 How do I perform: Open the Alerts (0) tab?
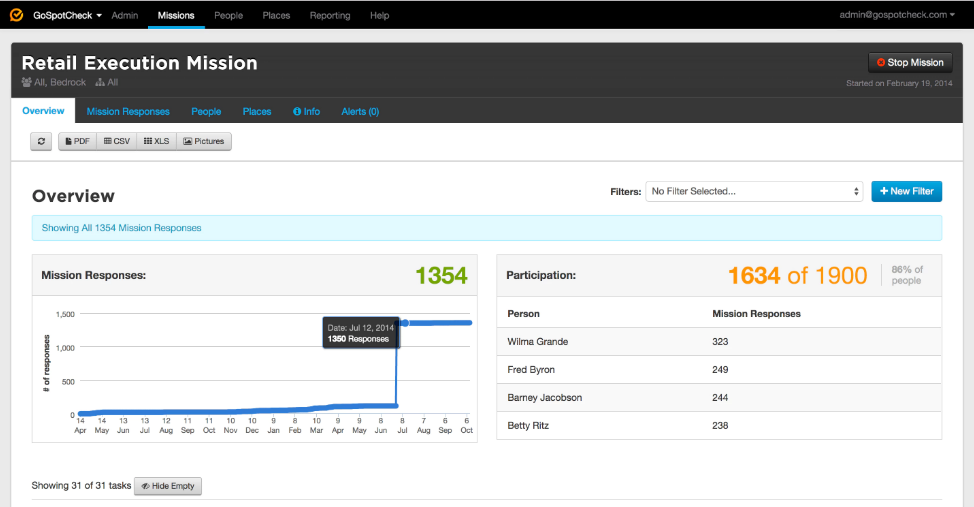click(x=360, y=112)
